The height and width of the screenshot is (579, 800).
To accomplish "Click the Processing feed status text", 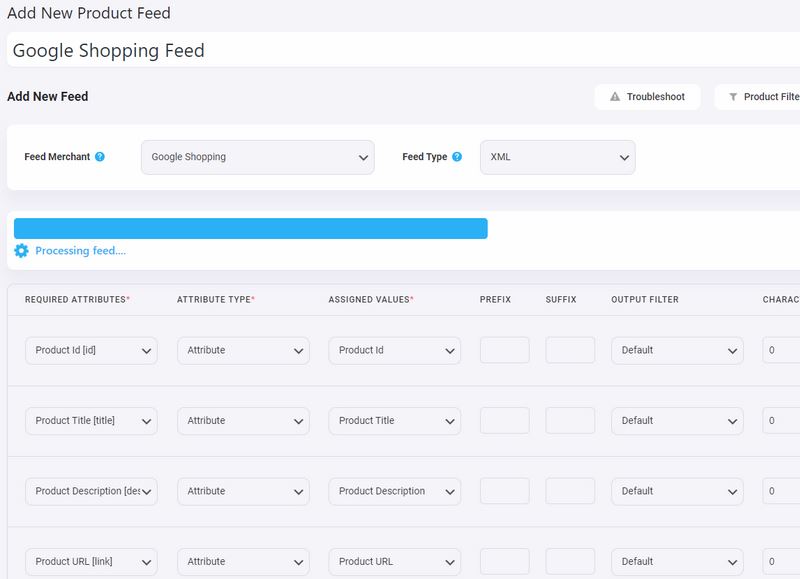I will [81, 250].
